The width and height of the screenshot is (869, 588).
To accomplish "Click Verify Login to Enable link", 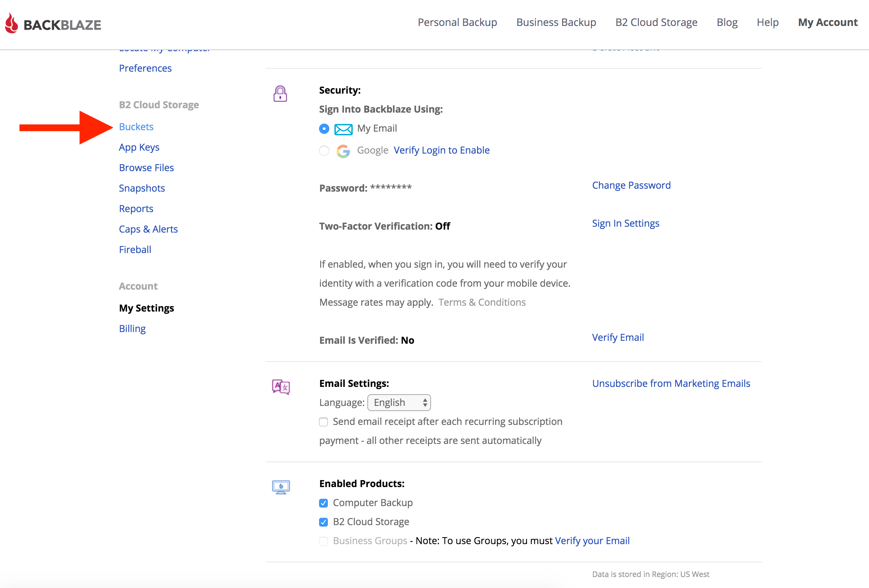I will [x=441, y=150].
